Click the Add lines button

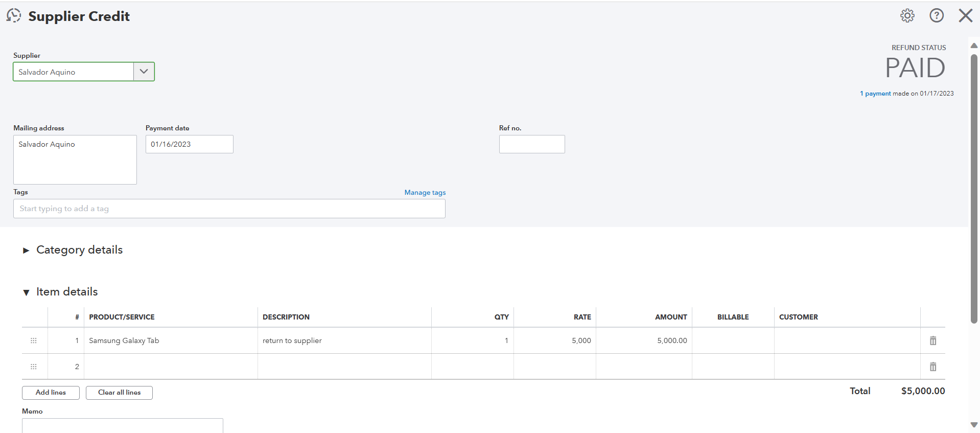[51, 393]
